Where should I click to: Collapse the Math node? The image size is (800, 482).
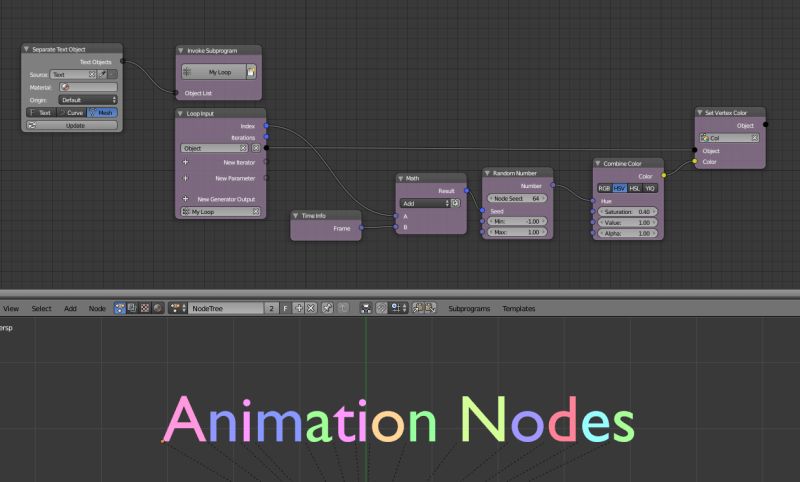[x=401, y=178]
